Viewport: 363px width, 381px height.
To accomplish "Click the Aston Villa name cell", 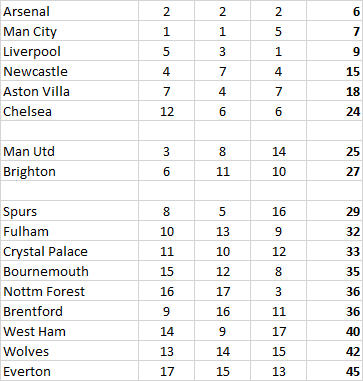I will point(69,91).
